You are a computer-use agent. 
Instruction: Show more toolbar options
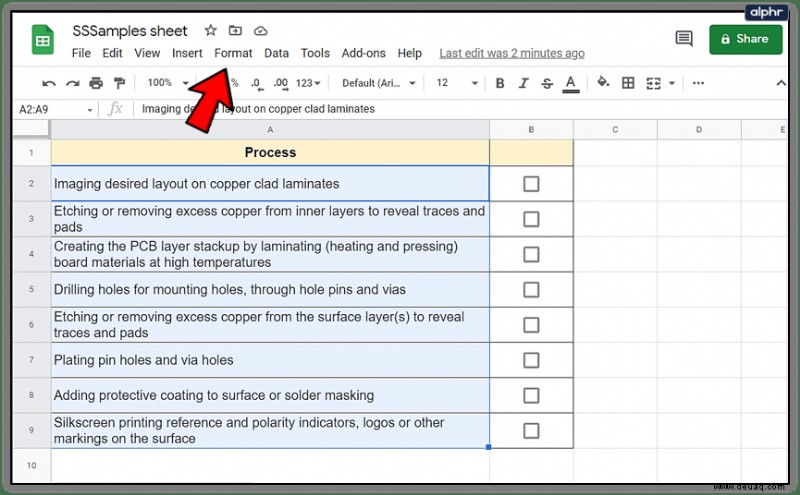698,83
